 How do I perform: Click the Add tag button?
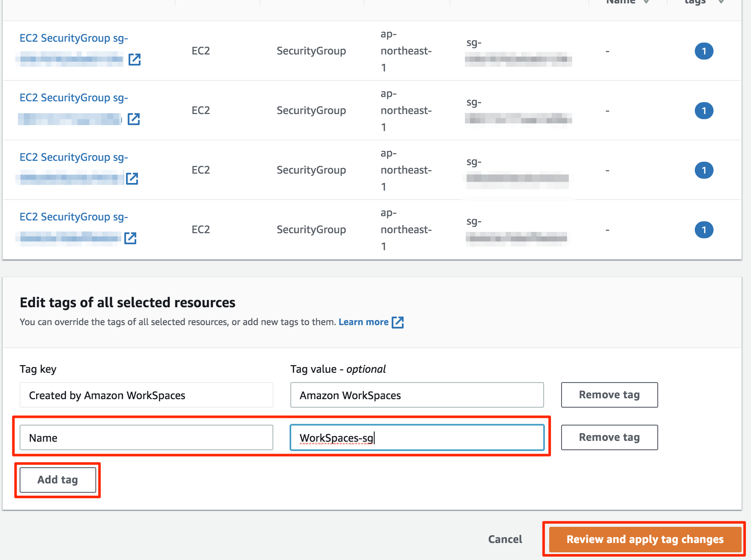point(57,480)
